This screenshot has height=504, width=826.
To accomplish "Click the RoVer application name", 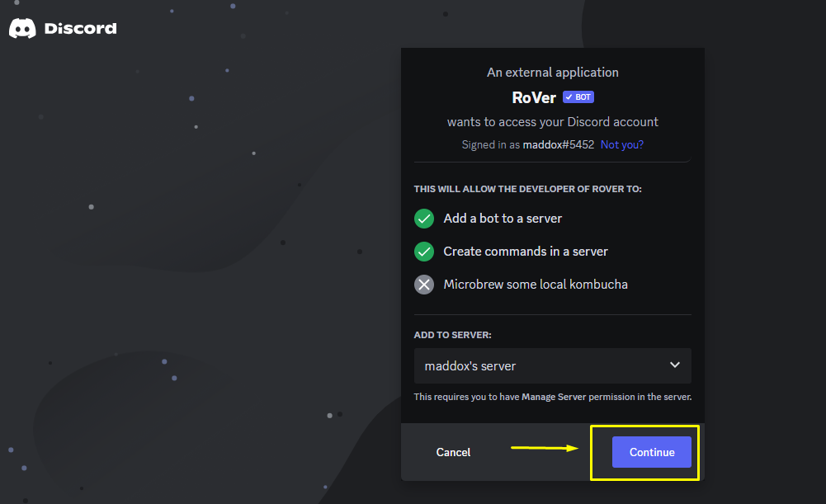I will (534, 97).
